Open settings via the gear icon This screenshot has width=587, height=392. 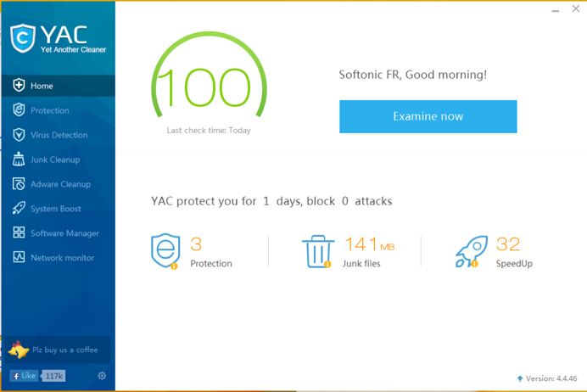coord(102,376)
